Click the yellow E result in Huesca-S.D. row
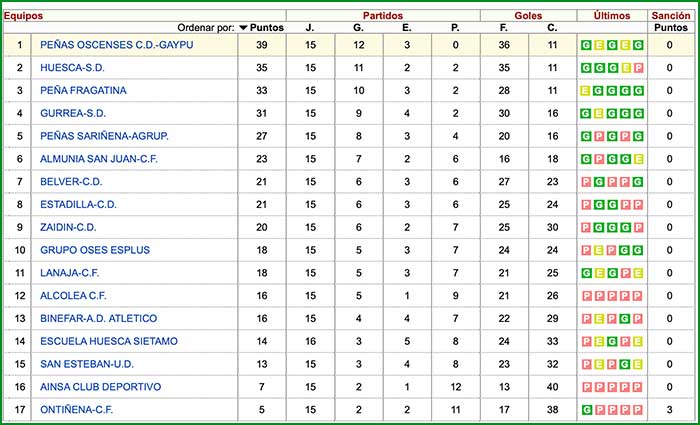The width and height of the screenshot is (700, 425). point(625,68)
